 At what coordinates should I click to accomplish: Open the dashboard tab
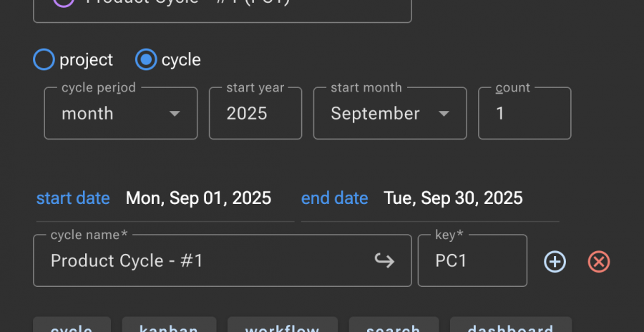pyautogui.click(x=510, y=326)
